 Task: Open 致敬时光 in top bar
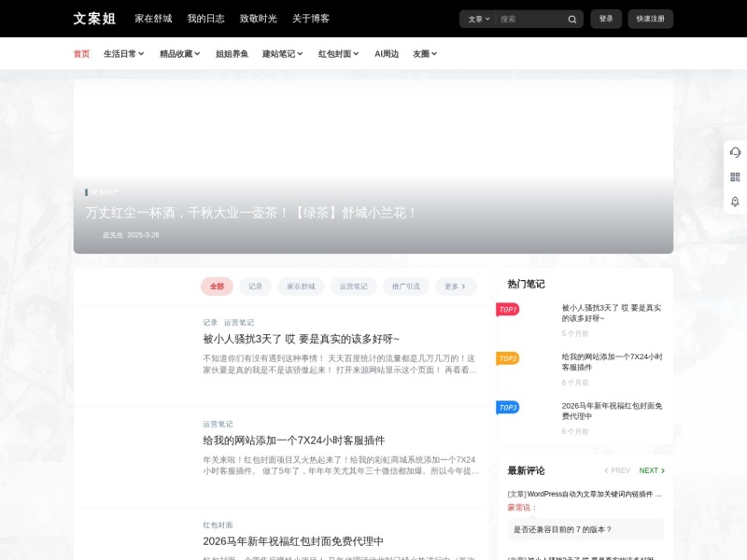(259, 19)
